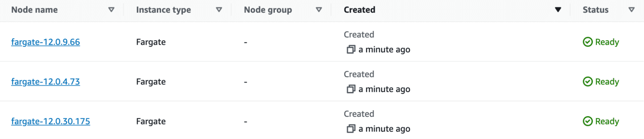
Task: Copy created time for fargate-12.0.9.66
Action: coord(351,50)
